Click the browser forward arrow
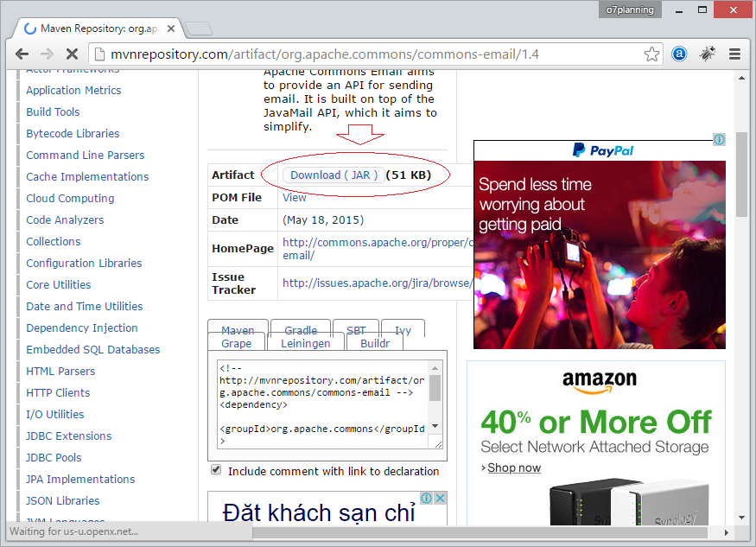This screenshot has height=547, width=756. (x=48, y=54)
